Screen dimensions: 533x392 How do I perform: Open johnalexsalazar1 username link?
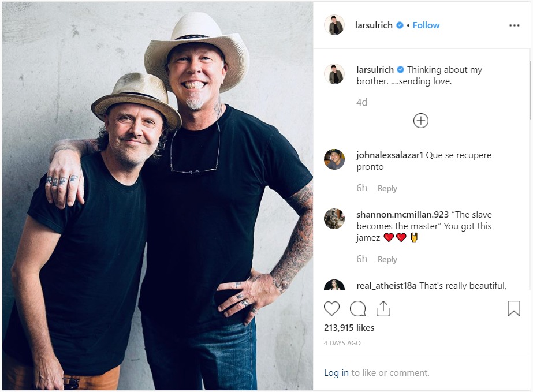[390, 155]
